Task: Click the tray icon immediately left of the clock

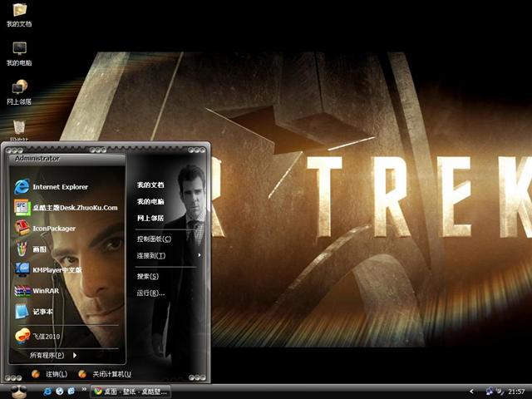Action: 500,392
